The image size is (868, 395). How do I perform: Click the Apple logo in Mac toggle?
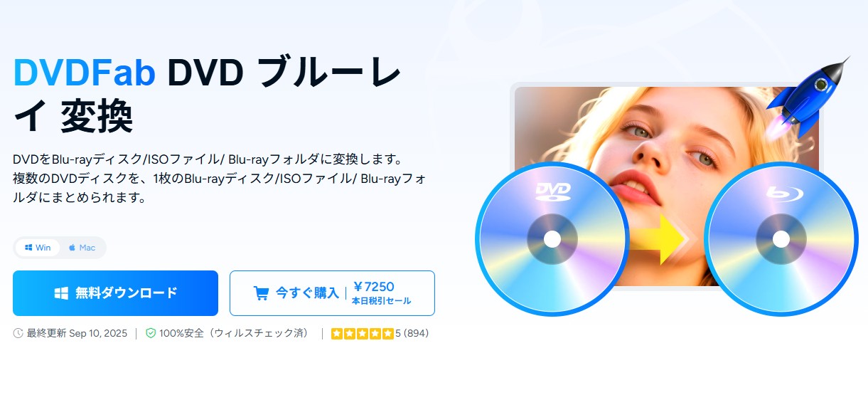(x=72, y=248)
